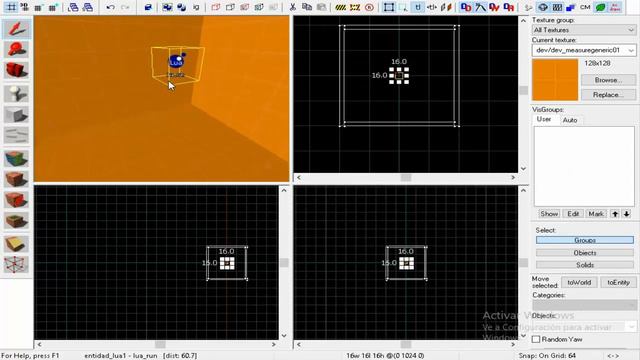Viewport: 640px width, 360px height.
Task: Select the Clipping tool
Action: click(x=16, y=244)
